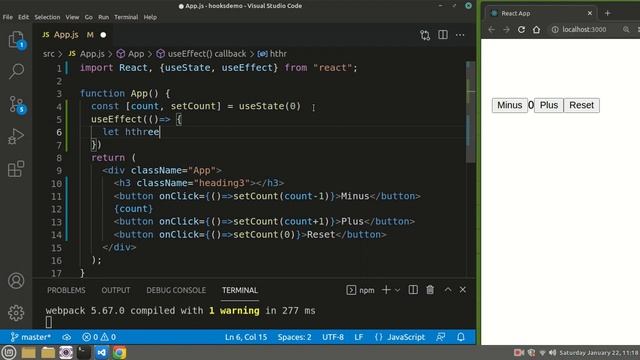This screenshot has height=360, width=640.
Task: Click the Minus button in browser
Action: coord(509,105)
